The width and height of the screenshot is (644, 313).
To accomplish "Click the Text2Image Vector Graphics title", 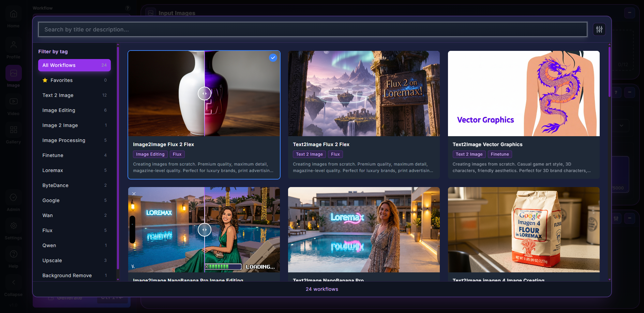I will coord(488,144).
